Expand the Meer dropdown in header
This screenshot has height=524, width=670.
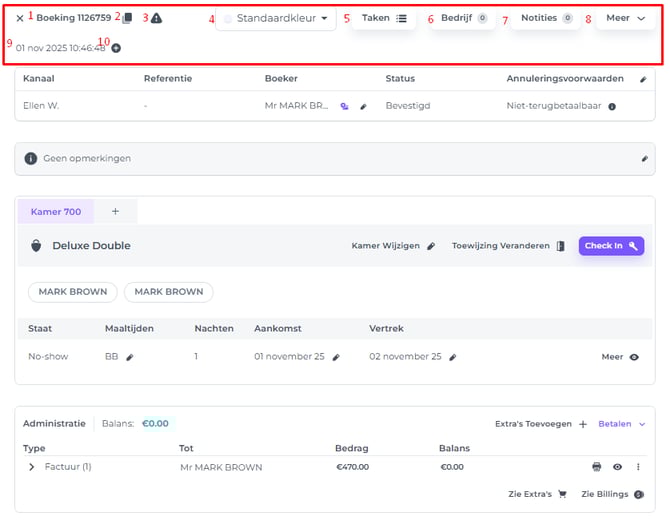[x=625, y=18]
